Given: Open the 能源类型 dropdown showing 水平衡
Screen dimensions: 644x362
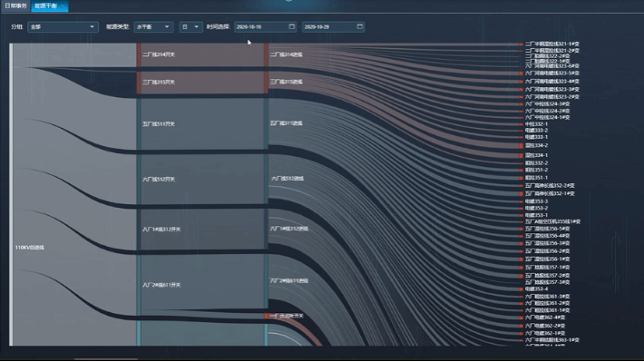Looking at the screenshot, I should tap(153, 26).
